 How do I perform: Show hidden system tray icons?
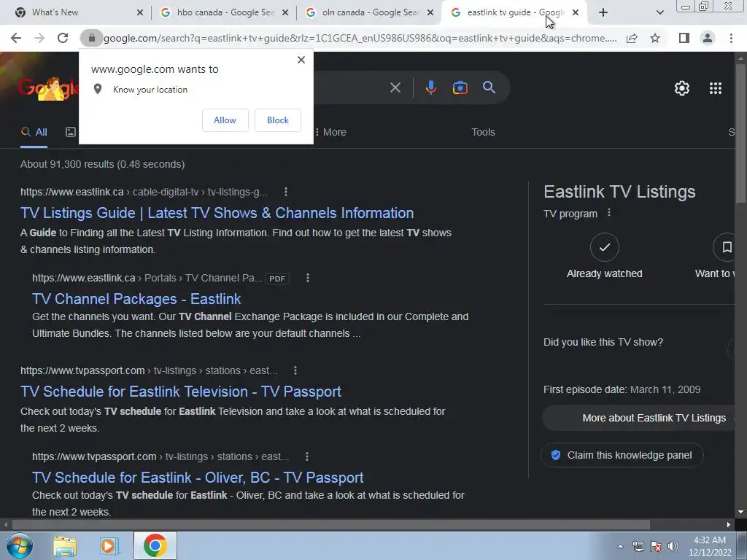click(x=620, y=546)
